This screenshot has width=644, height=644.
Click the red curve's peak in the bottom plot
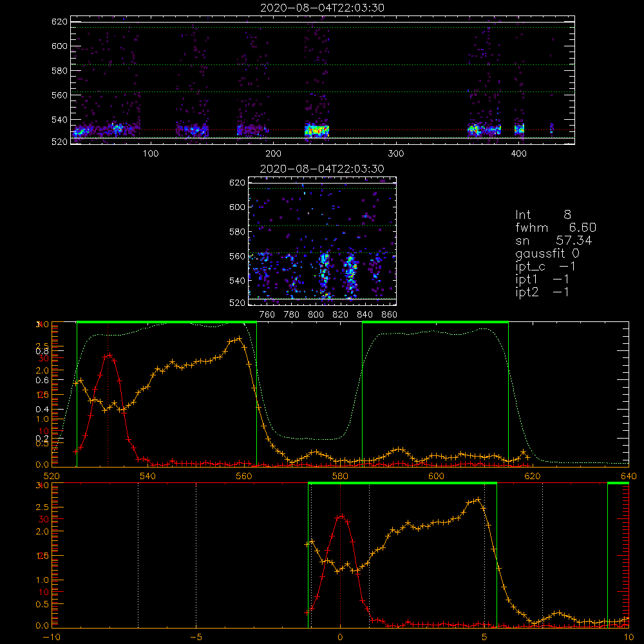point(342,516)
